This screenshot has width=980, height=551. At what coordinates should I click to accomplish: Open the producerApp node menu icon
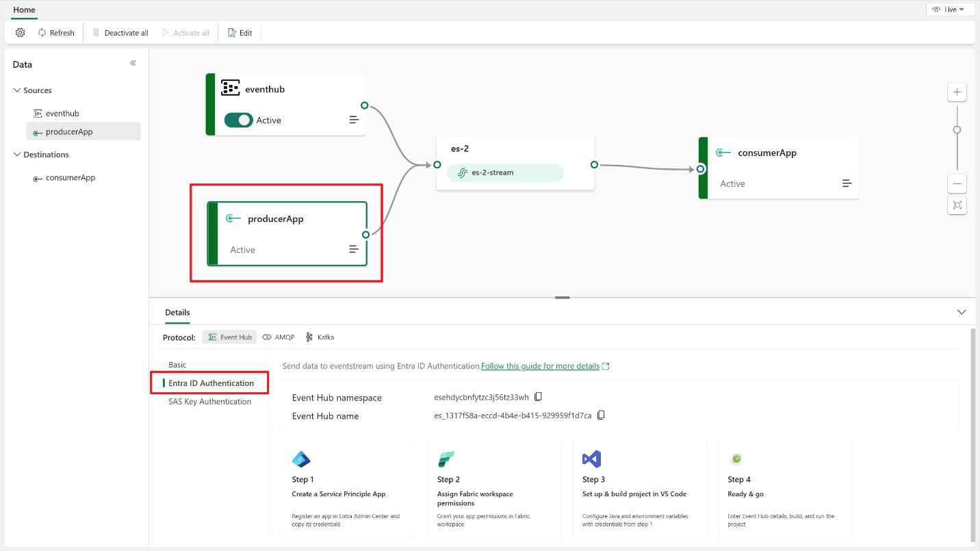(x=354, y=249)
